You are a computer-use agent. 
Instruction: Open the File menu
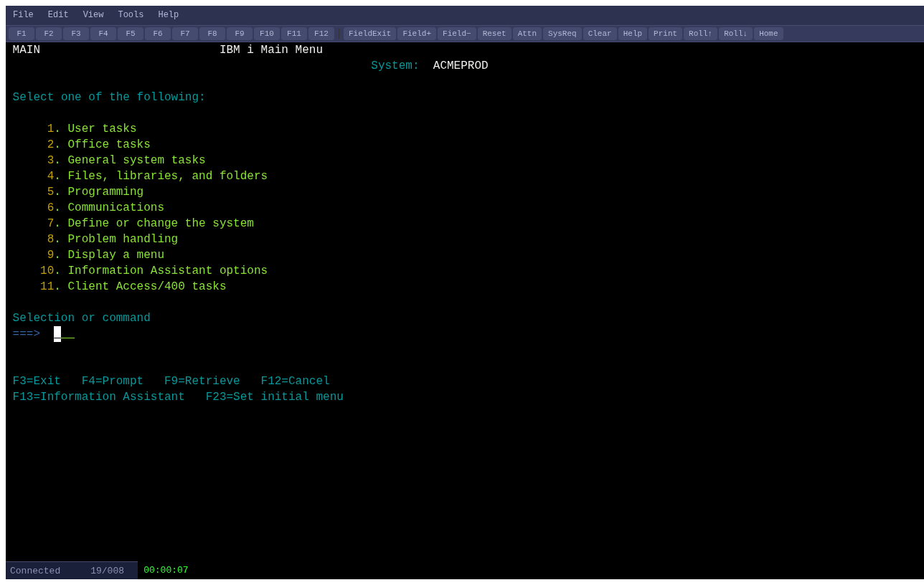tap(23, 15)
